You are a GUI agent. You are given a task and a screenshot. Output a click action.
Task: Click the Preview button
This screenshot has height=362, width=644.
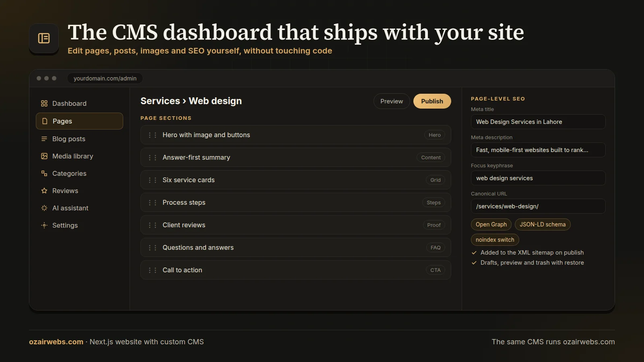(392, 101)
